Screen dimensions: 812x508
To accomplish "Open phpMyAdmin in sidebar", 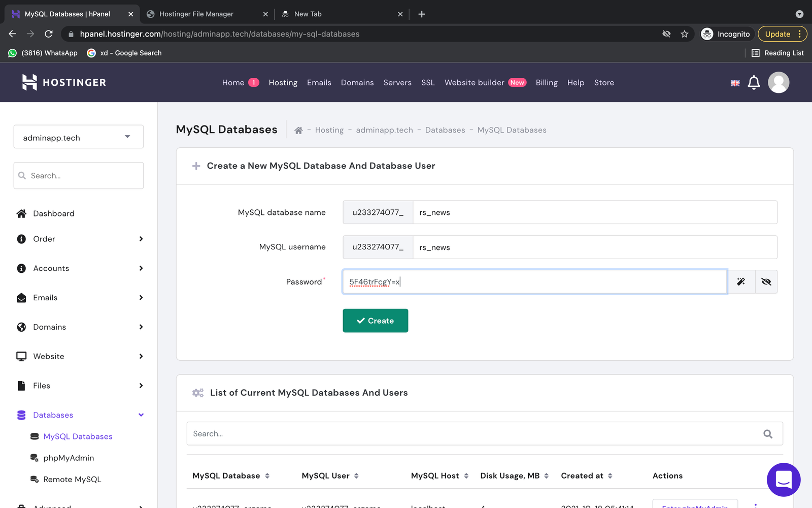I will click(69, 458).
